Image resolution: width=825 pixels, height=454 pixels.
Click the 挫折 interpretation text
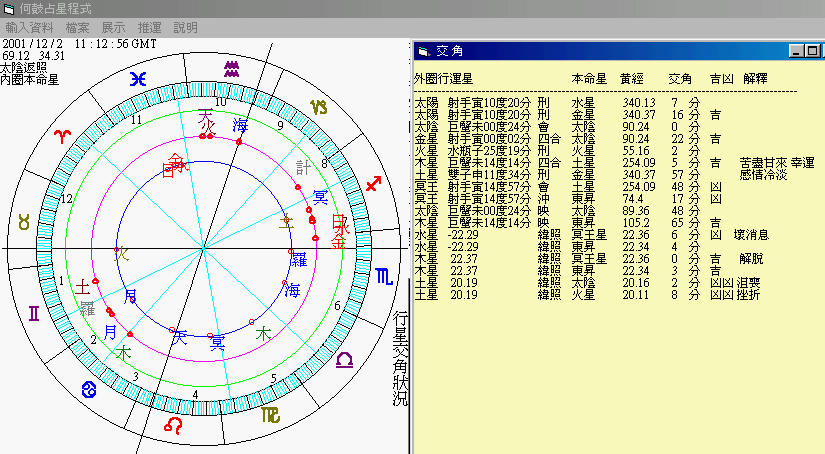(749, 295)
